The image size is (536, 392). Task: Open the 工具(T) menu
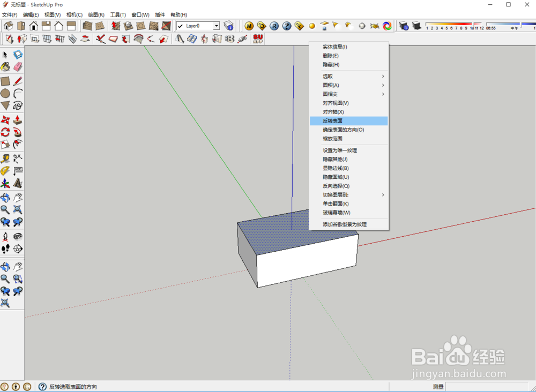[x=118, y=14]
